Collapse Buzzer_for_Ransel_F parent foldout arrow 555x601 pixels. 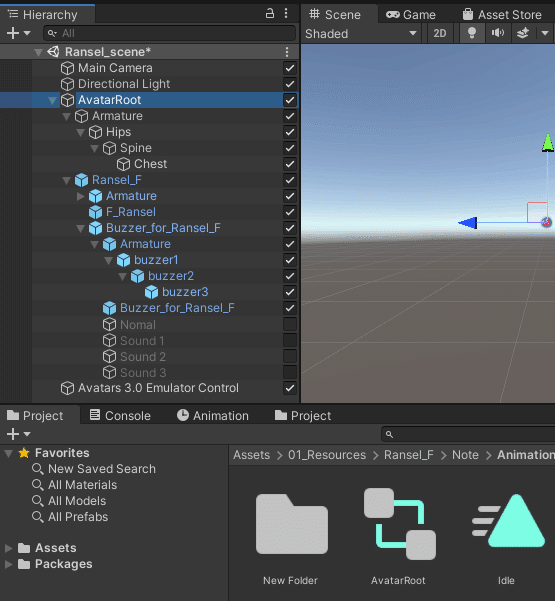click(x=80, y=228)
